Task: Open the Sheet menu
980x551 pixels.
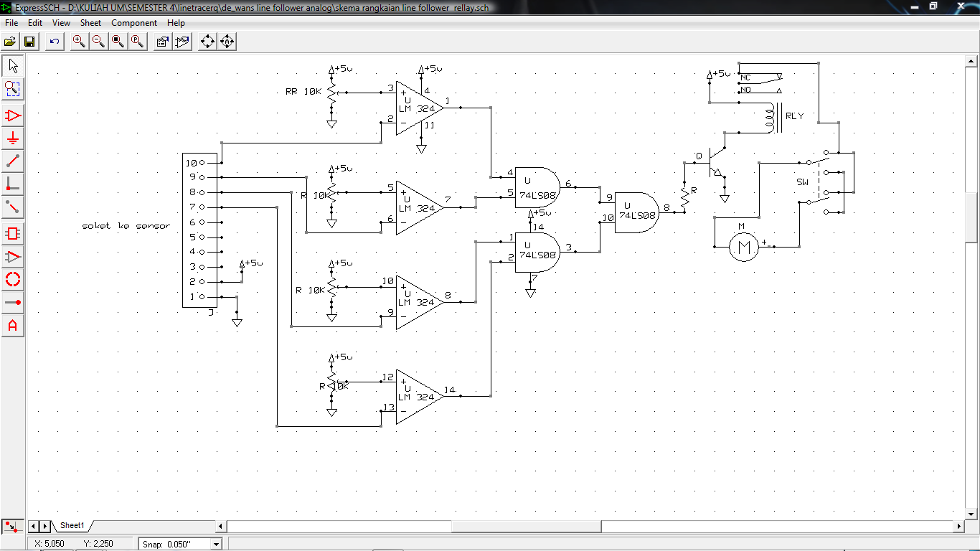Action: (90, 23)
